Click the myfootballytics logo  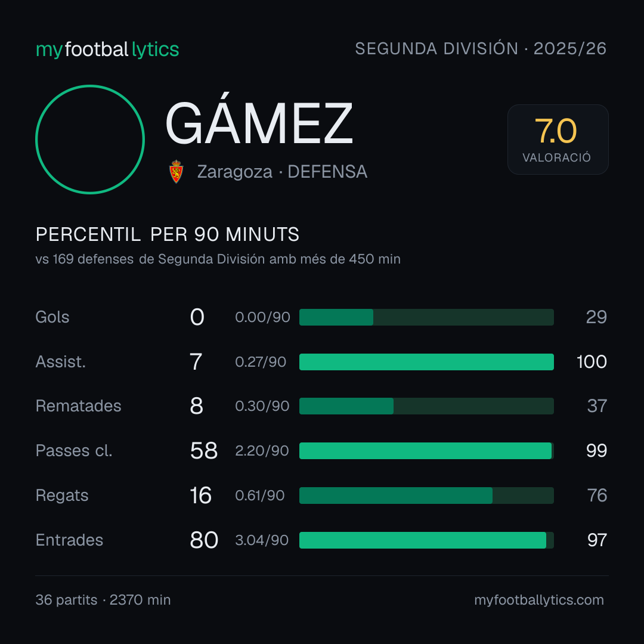[x=107, y=49]
